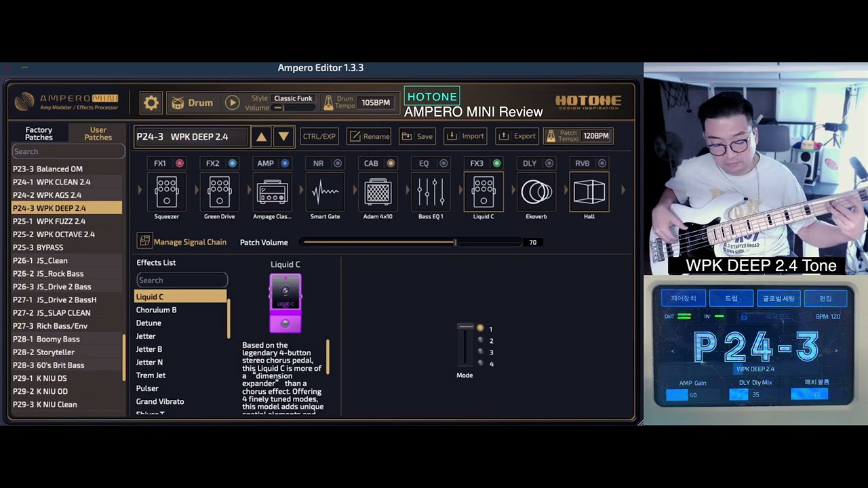Select the Squeezer pedal icon
This screenshot has width=868, height=488.
[166, 192]
